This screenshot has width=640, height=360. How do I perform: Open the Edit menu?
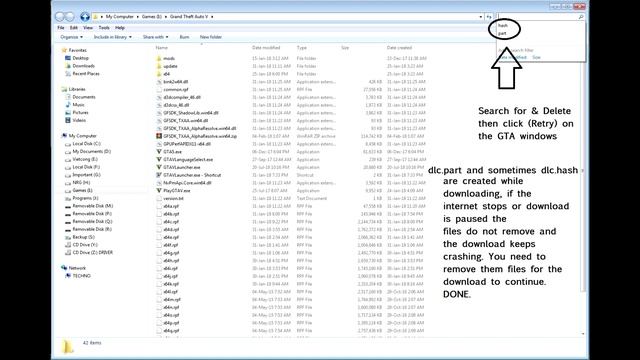pyautogui.click(x=74, y=28)
